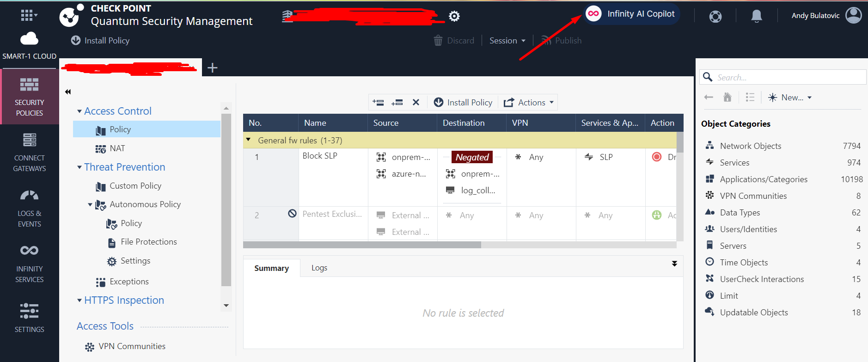Collapse the Access Control section
Screen dimensions: 868x362
click(x=79, y=111)
